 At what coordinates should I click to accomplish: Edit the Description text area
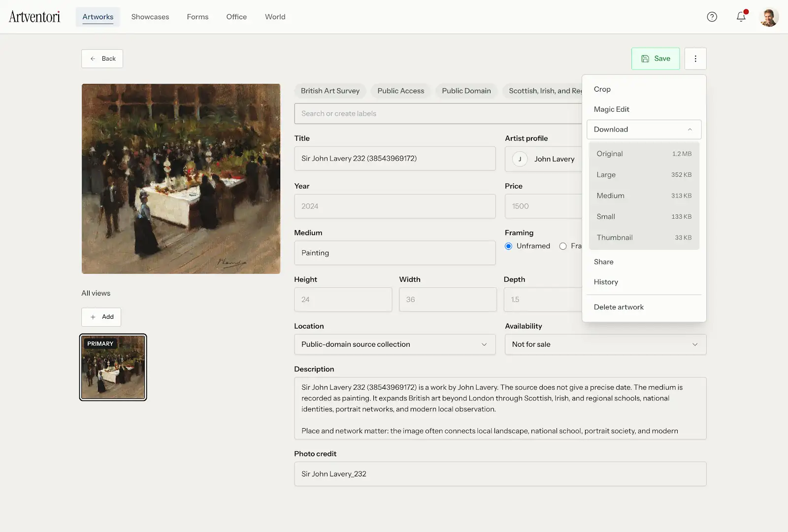point(500,408)
